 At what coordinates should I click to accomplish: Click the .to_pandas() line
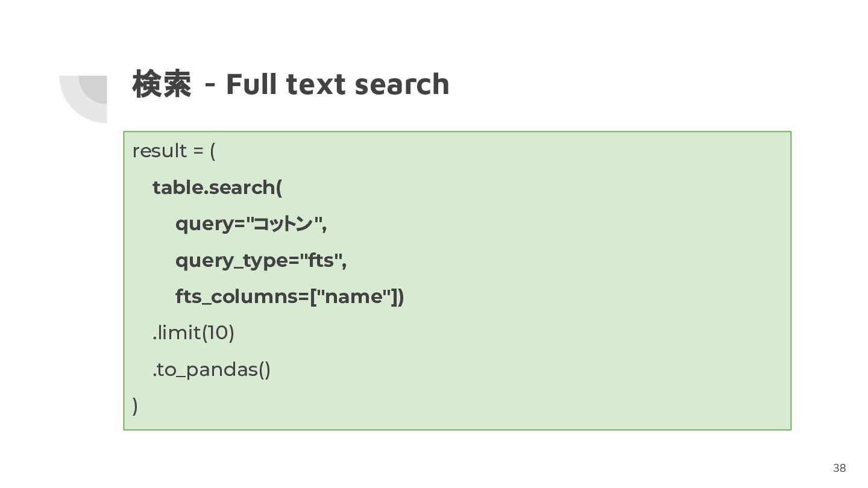pos(212,369)
